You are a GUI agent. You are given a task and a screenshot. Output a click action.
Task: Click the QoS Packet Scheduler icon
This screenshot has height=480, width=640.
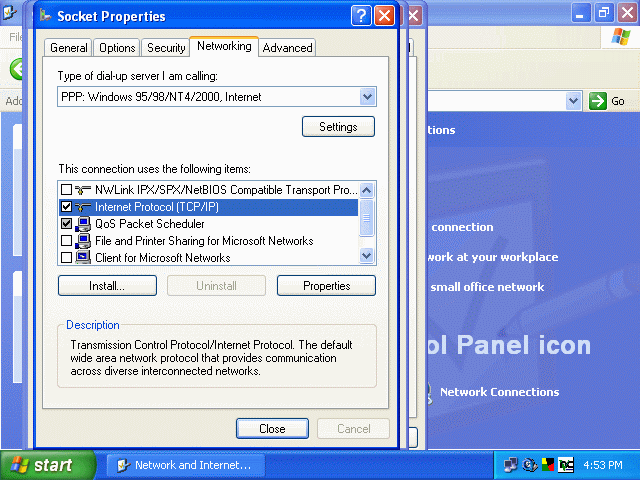83,224
